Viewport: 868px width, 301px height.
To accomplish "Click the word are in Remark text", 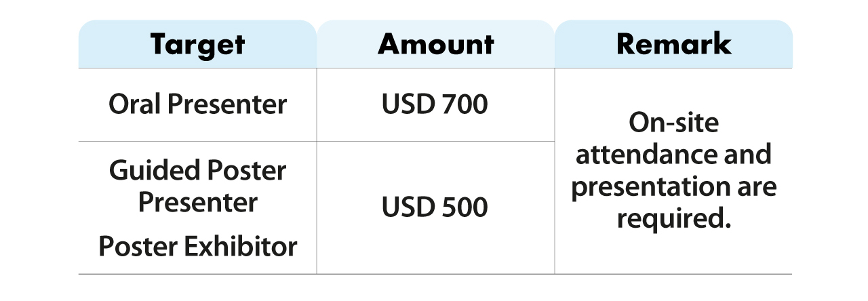I will [749, 187].
